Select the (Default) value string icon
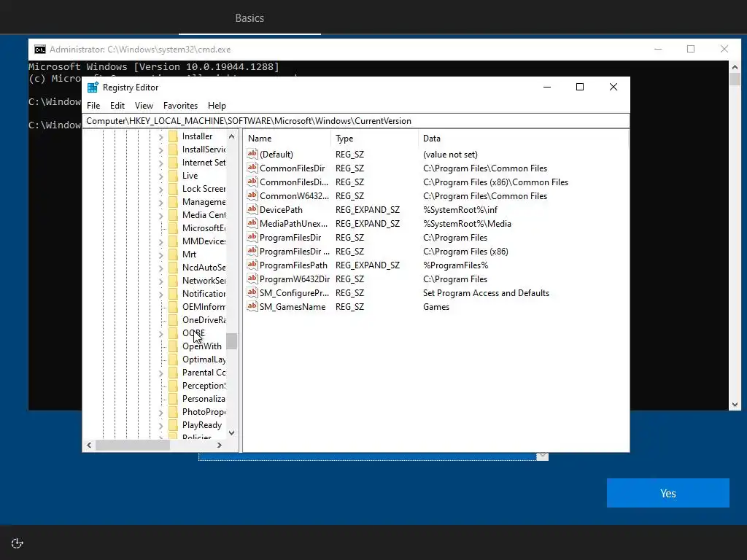747x560 pixels. [x=252, y=154]
